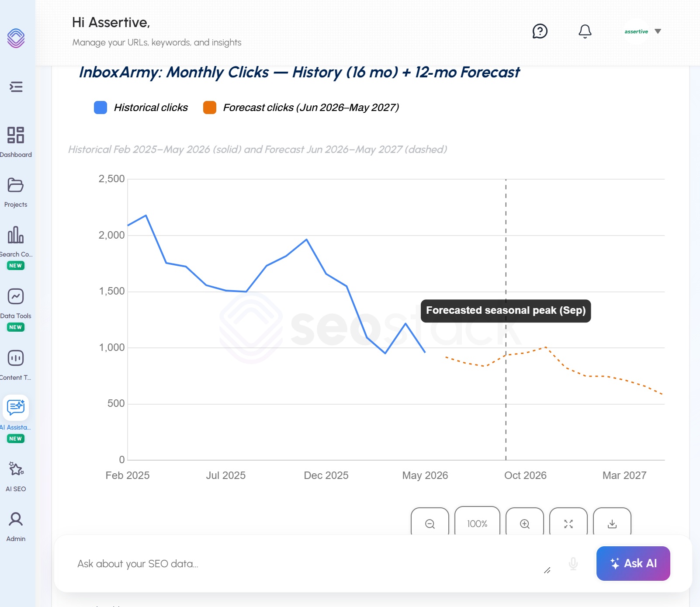This screenshot has width=700, height=607.
Task: Select the AI Assistant chat icon
Action: 16,407
